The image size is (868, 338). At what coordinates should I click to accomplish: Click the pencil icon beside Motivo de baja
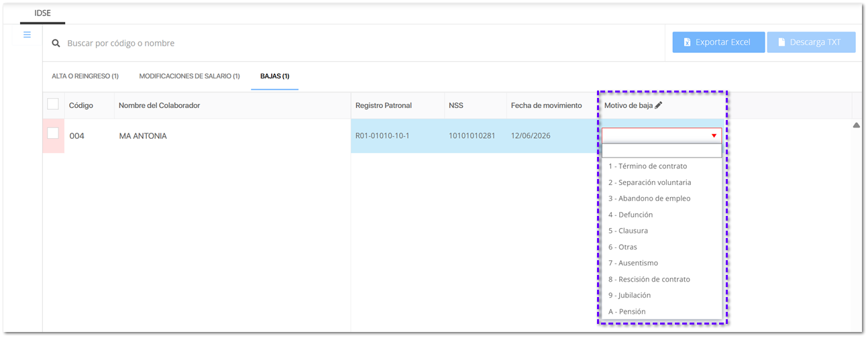point(658,105)
